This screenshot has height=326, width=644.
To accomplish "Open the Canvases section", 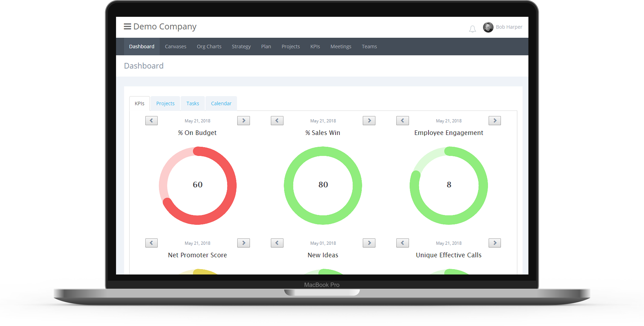I will pyautogui.click(x=176, y=46).
